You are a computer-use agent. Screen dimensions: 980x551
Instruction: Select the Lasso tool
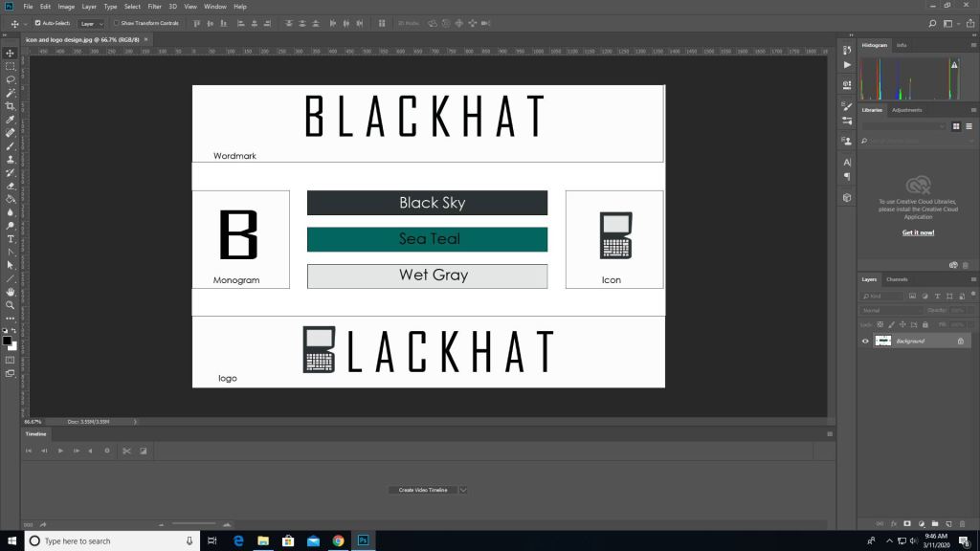(x=11, y=79)
